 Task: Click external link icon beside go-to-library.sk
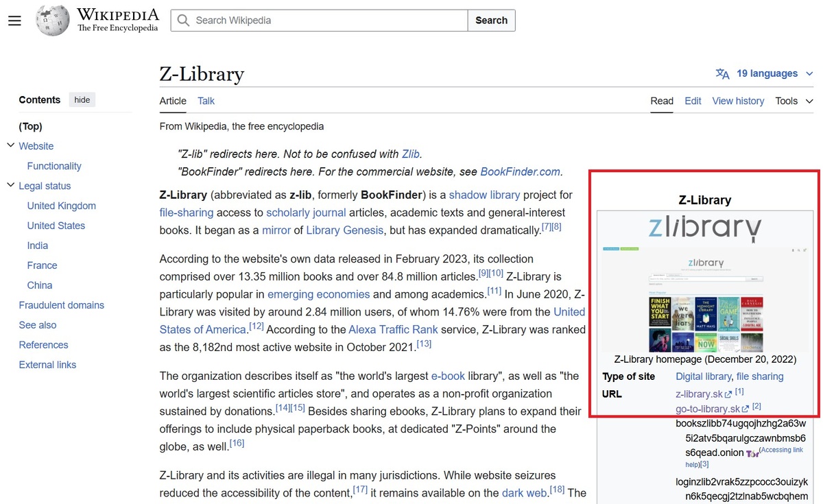coord(745,409)
